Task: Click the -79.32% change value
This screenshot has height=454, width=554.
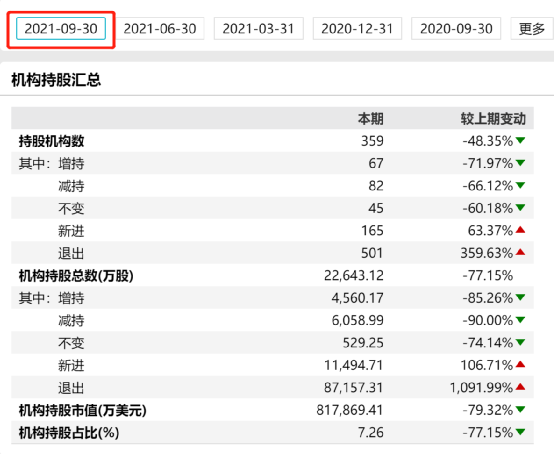Action: click(x=488, y=410)
